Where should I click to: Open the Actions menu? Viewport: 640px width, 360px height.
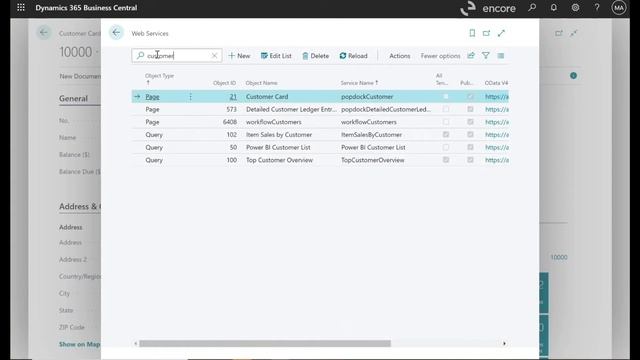(400, 56)
